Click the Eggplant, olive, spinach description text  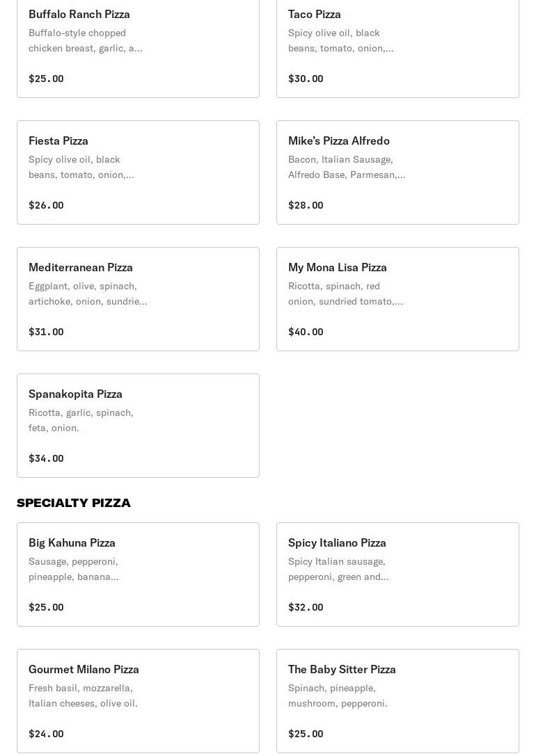(88, 293)
